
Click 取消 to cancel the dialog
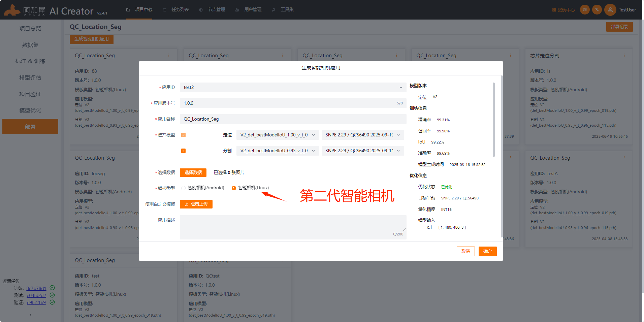(x=466, y=251)
